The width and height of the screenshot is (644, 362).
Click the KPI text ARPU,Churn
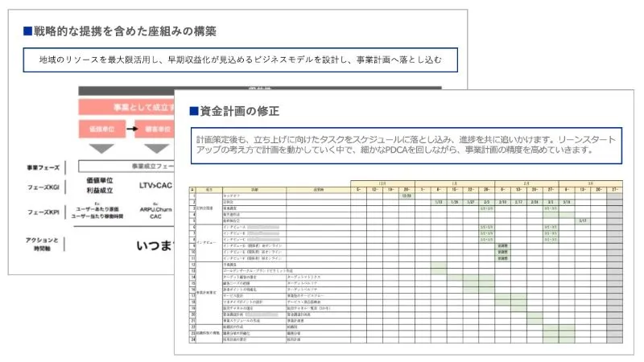[155, 209]
